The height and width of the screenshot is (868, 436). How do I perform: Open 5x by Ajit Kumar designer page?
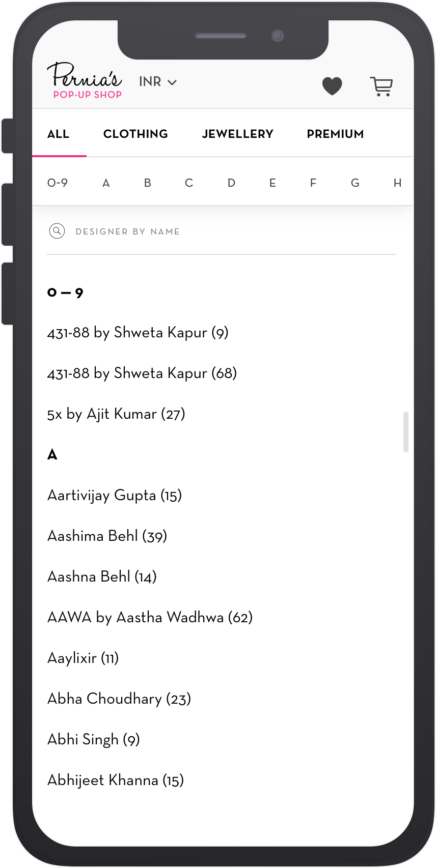point(116,414)
